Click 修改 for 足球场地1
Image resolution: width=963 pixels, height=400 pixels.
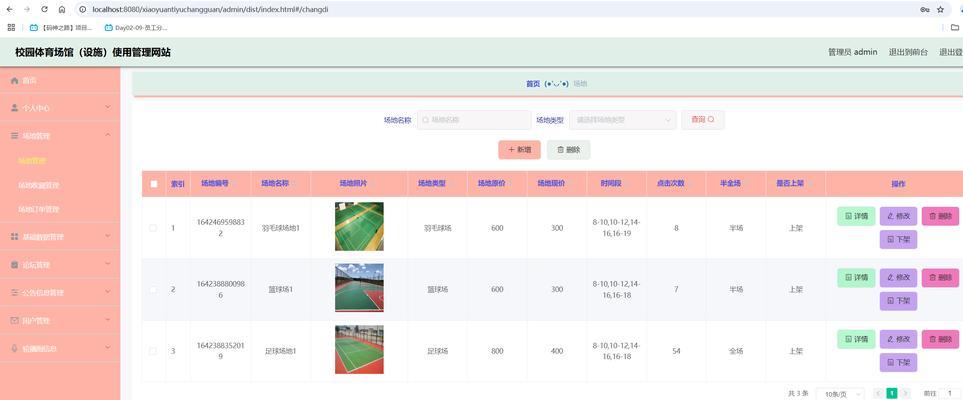click(899, 339)
